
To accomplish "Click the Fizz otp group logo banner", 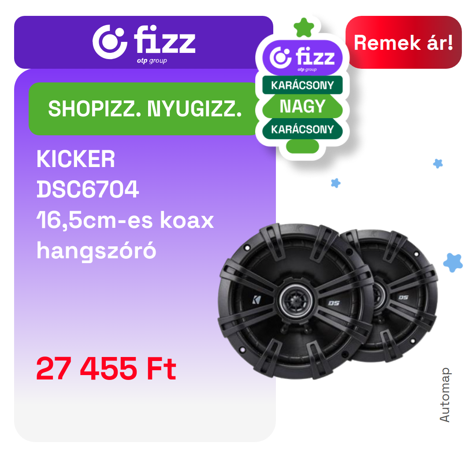I will 144,42.
